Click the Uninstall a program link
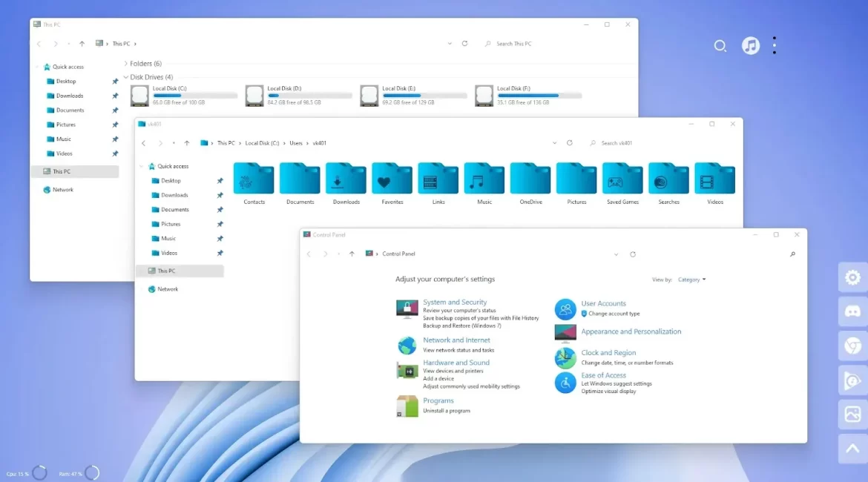 447,411
